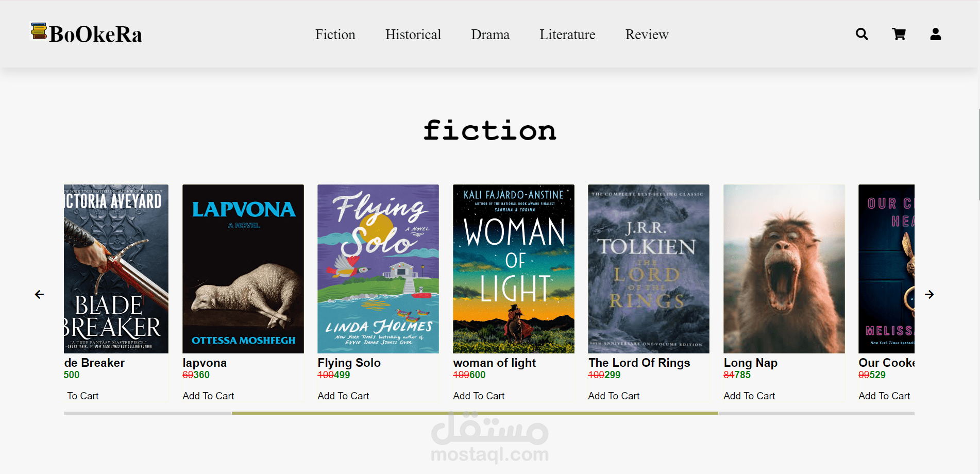
Task: Open the Review nav item
Action: (x=647, y=35)
